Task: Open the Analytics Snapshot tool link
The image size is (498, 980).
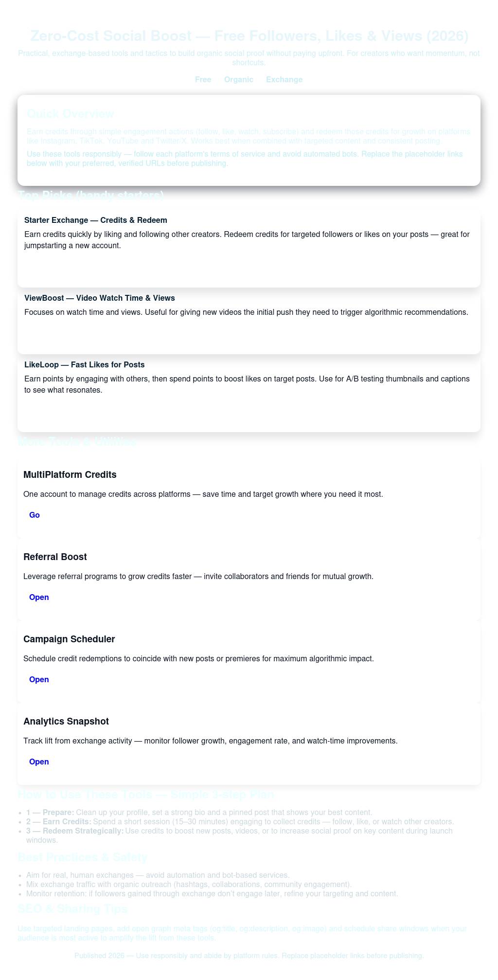Action: (x=39, y=762)
